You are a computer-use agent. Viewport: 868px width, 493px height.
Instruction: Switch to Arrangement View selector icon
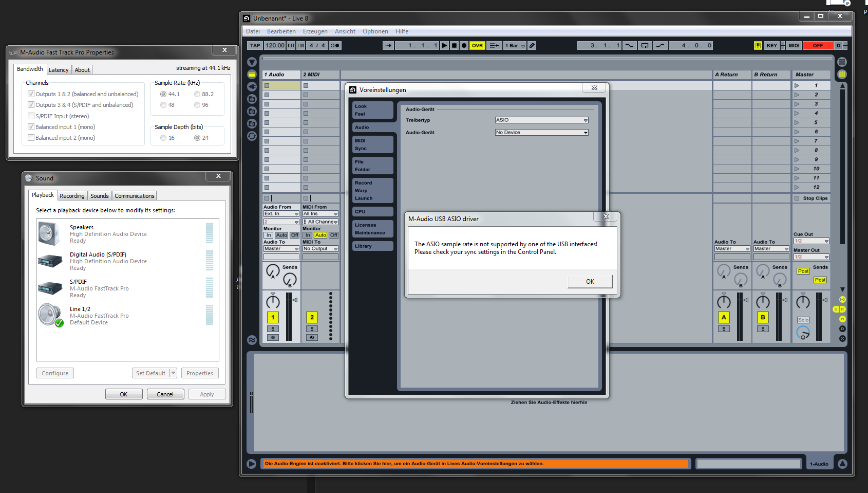pyautogui.click(x=842, y=62)
